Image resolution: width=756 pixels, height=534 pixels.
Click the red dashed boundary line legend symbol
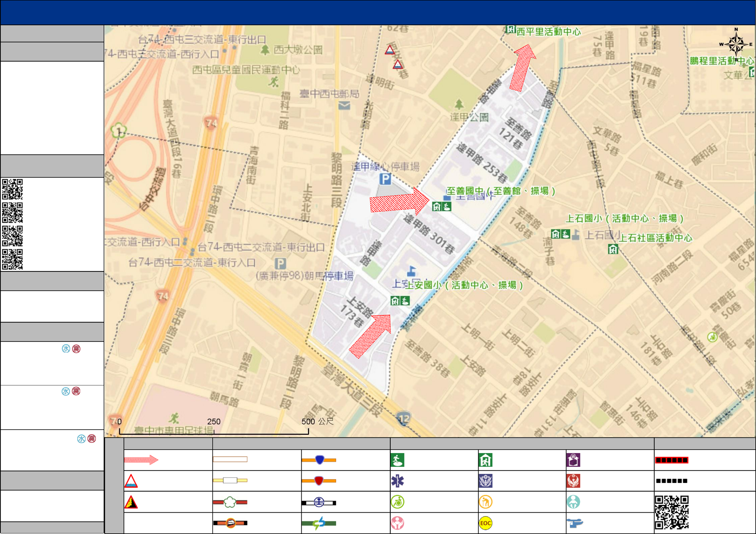(x=671, y=460)
